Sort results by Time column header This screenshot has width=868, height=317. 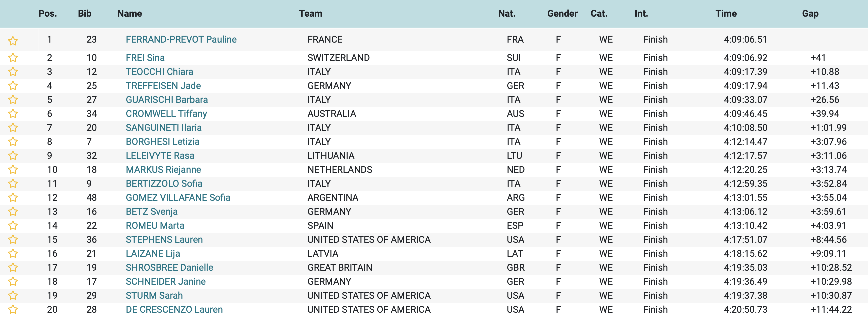click(x=726, y=13)
